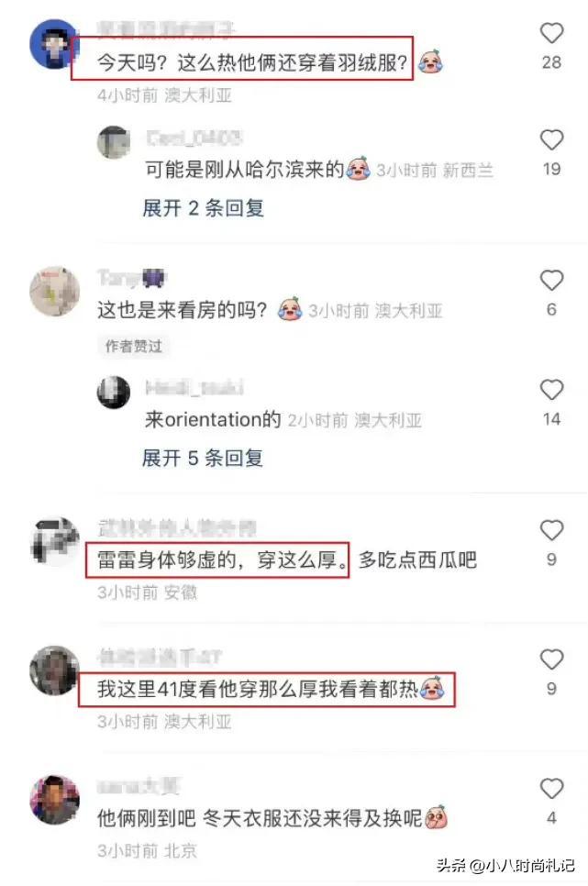Open avatar of Harbin reply author

pyautogui.click(x=114, y=142)
